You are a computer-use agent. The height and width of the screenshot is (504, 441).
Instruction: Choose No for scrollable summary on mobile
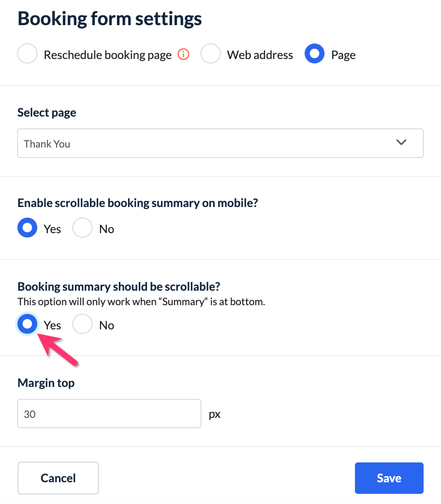(x=82, y=228)
